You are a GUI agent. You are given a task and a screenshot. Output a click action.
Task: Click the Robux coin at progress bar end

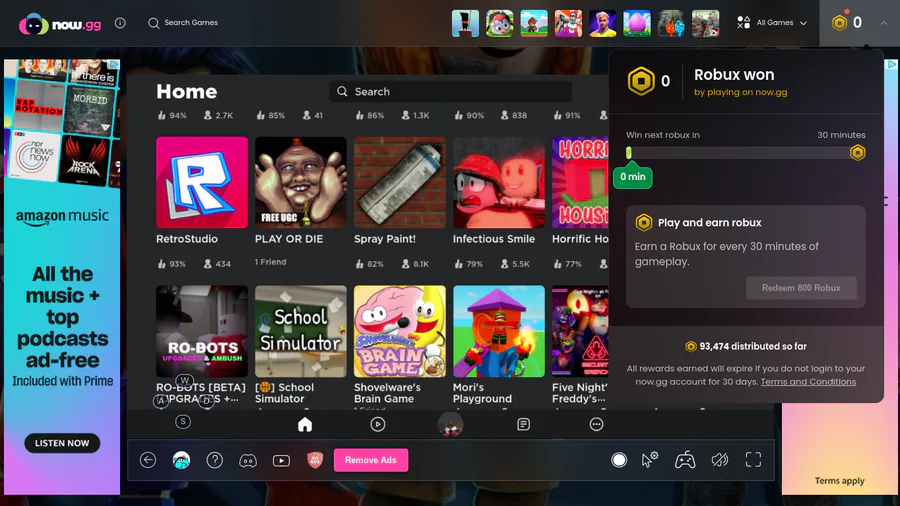click(x=858, y=153)
